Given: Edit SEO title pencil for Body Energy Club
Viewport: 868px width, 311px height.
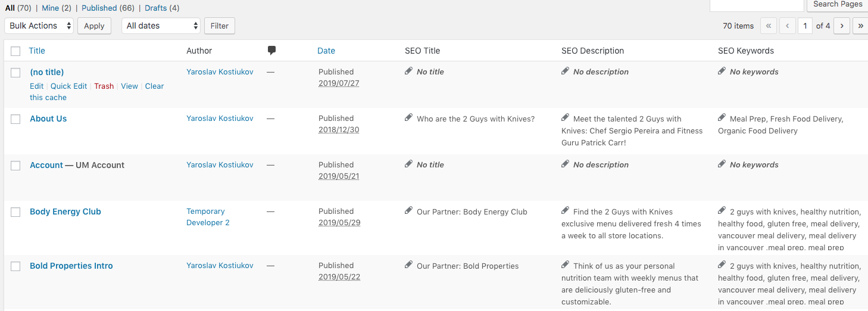Looking at the screenshot, I should click(x=408, y=211).
